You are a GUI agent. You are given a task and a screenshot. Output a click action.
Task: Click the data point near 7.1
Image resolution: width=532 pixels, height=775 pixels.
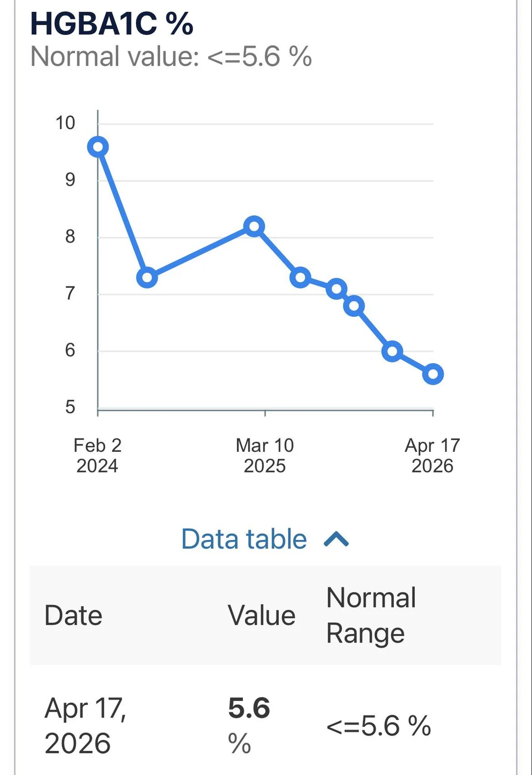tap(336, 288)
